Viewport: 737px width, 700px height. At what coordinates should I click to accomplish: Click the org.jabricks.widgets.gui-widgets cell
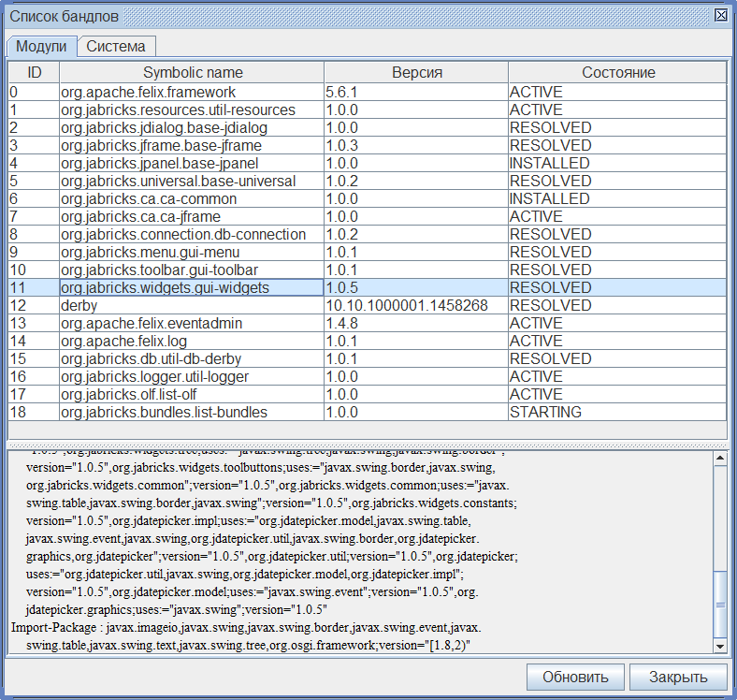point(192,287)
